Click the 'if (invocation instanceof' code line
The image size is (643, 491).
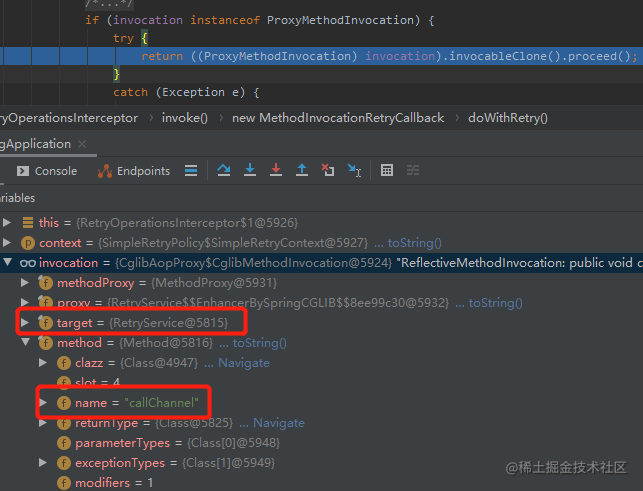pos(260,20)
